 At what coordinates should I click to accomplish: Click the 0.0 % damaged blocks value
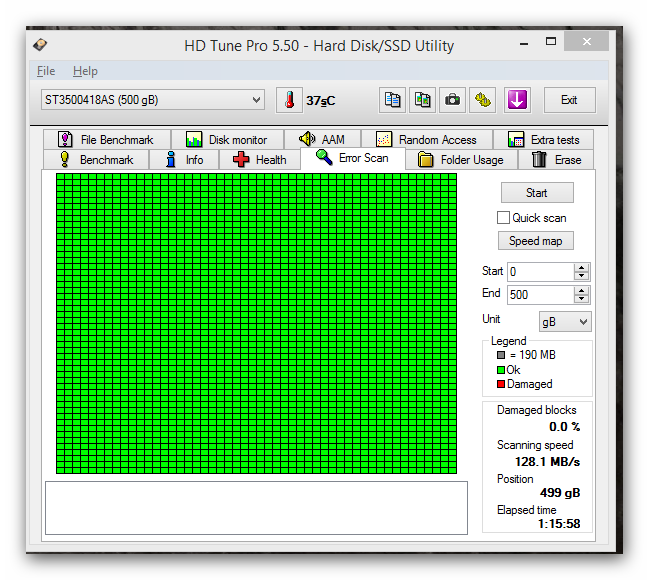click(x=565, y=427)
